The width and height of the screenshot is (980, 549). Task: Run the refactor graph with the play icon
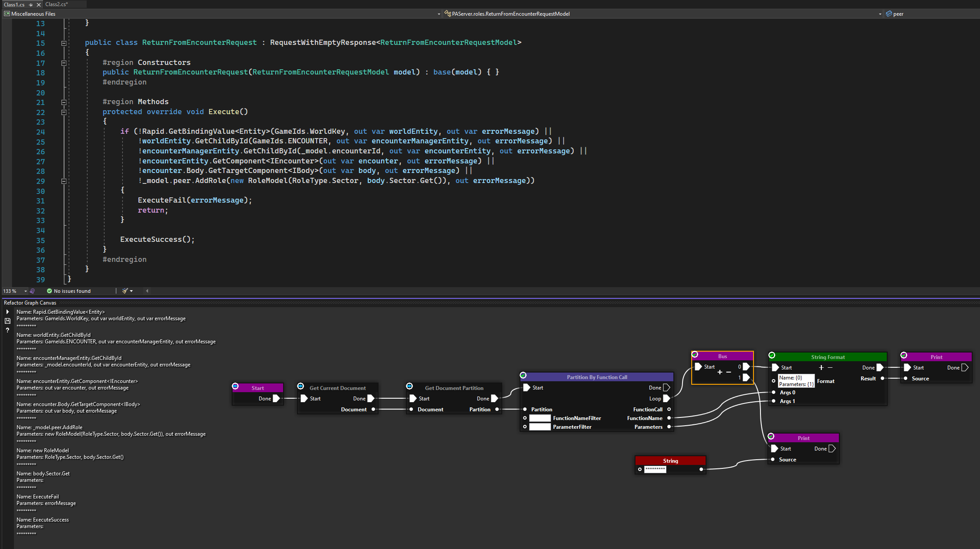tap(7, 312)
